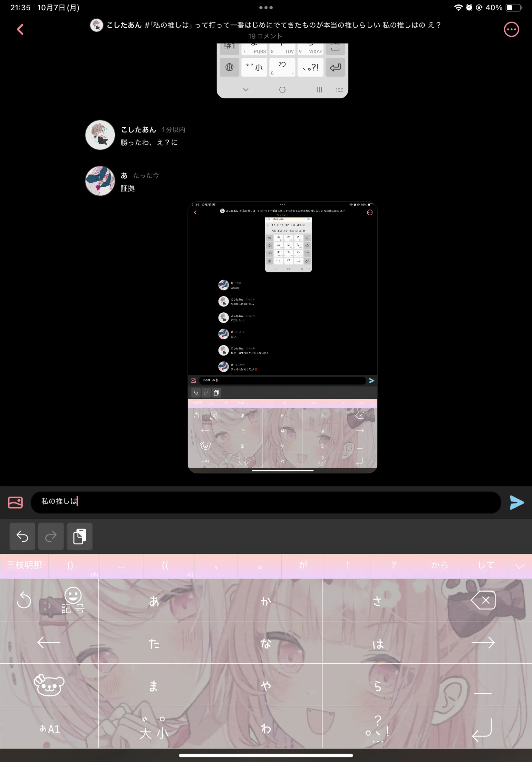
Task: Tap the space bar key
Action: pos(483,685)
